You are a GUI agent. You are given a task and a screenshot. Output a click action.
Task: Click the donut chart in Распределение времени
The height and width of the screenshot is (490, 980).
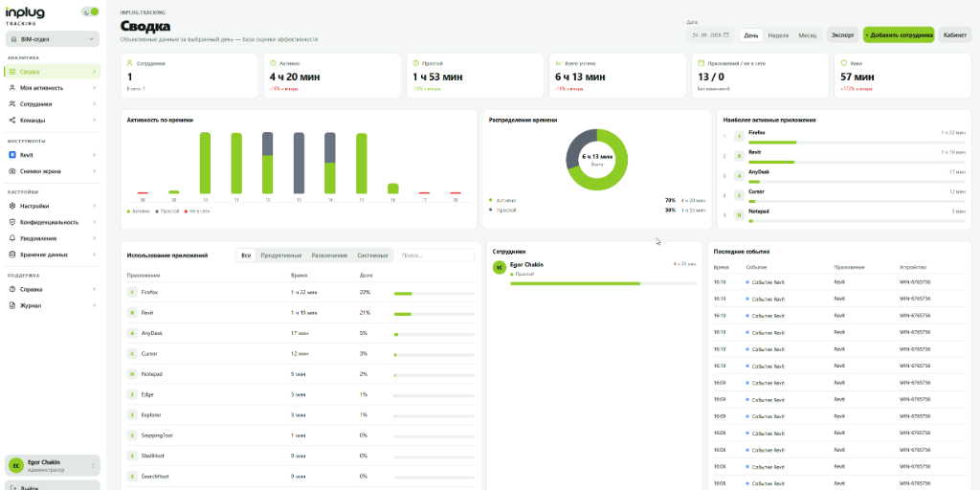click(597, 160)
